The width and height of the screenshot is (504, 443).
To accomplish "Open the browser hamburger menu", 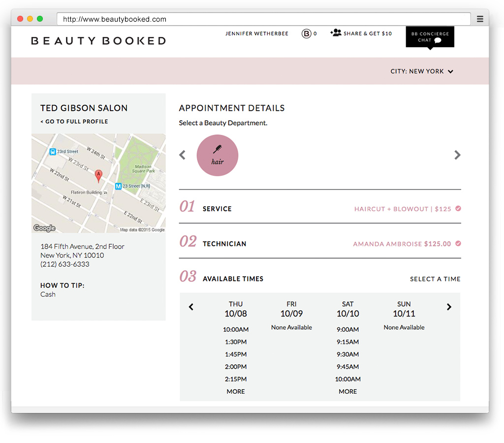I will [480, 19].
